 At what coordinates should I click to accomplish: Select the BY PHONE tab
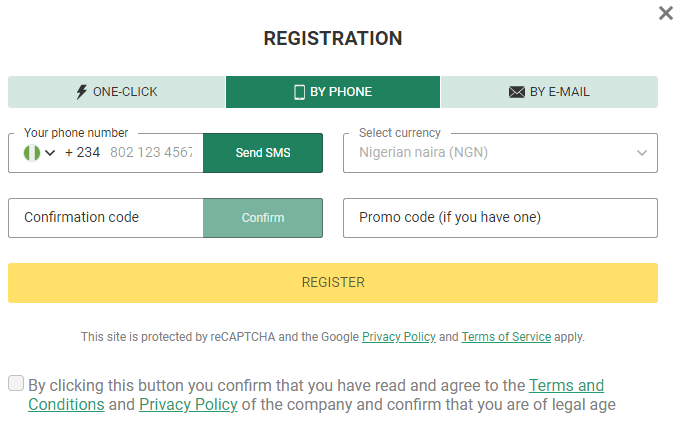tap(333, 92)
